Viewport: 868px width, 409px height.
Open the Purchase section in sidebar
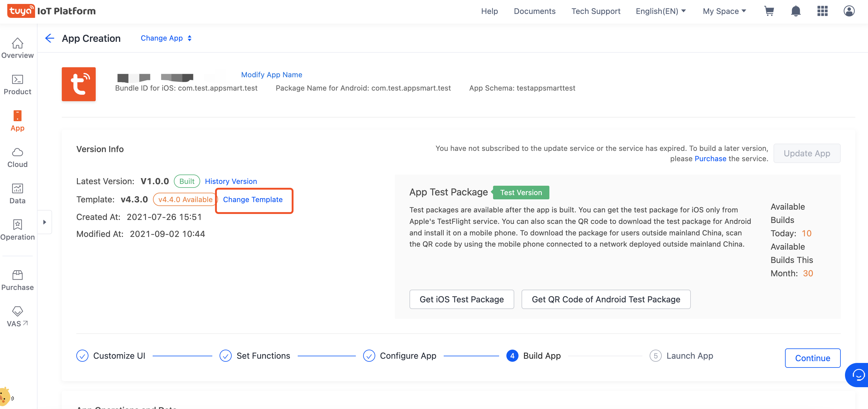tap(17, 280)
